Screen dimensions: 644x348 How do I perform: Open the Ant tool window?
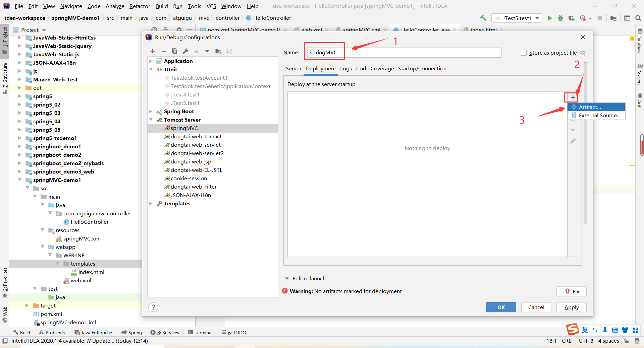(x=639, y=100)
